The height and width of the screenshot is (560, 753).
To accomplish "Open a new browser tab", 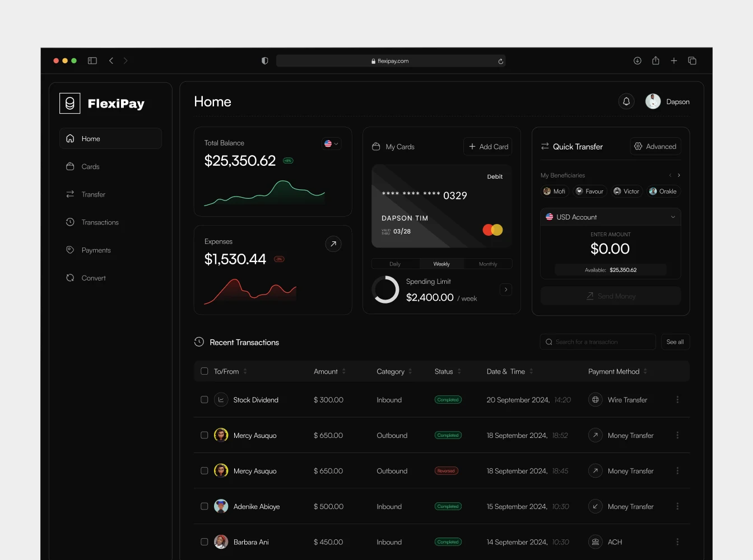I will click(674, 60).
